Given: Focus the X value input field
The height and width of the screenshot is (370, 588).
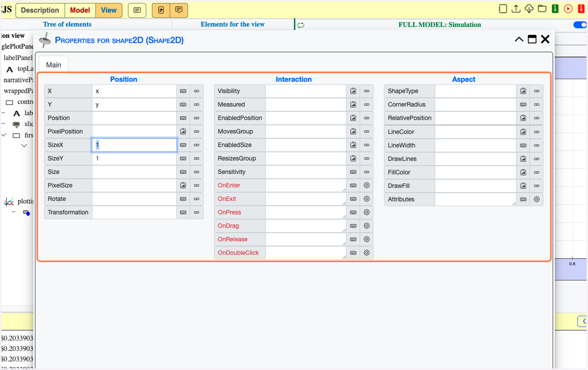Looking at the screenshot, I should pos(134,91).
